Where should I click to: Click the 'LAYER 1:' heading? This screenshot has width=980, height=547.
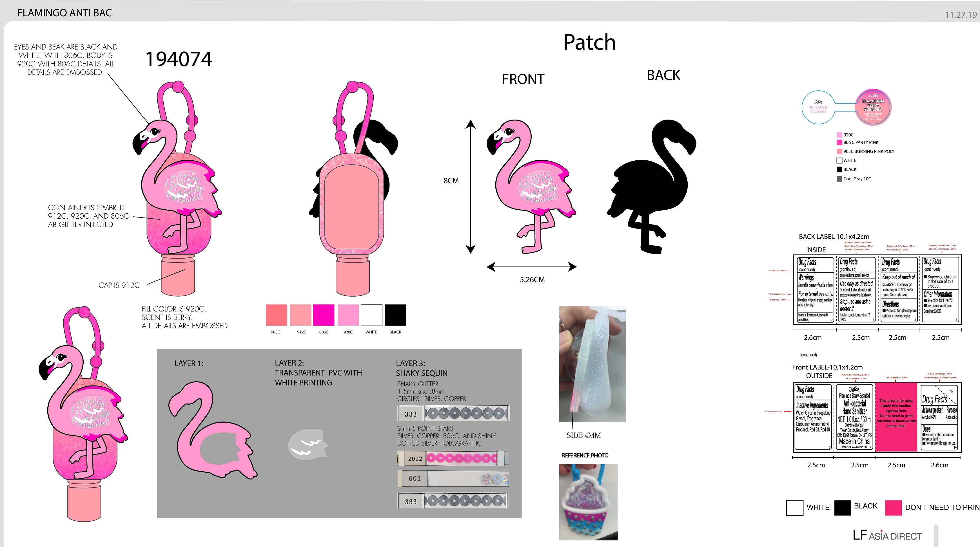click(x=189, y=363)
